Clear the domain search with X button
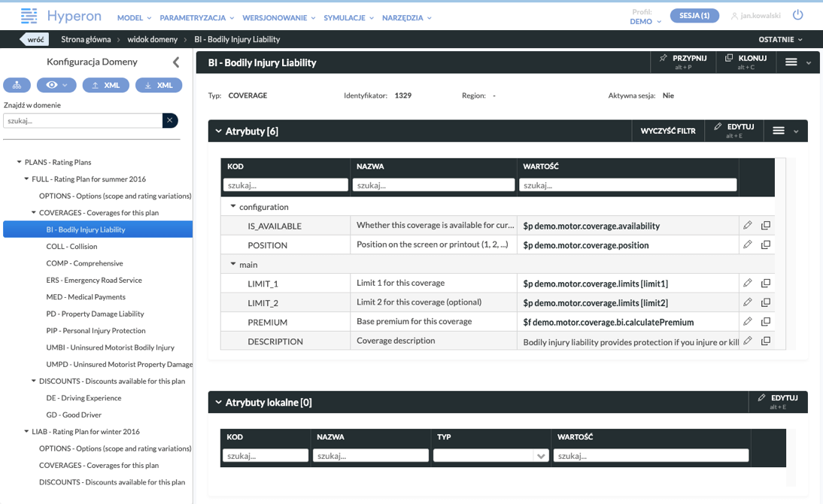 pos(170,120)
